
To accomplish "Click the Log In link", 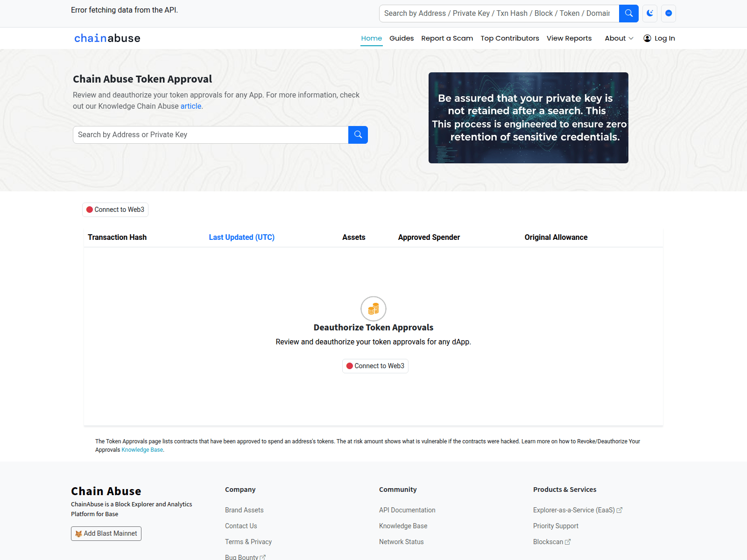I will coord(659,38).
